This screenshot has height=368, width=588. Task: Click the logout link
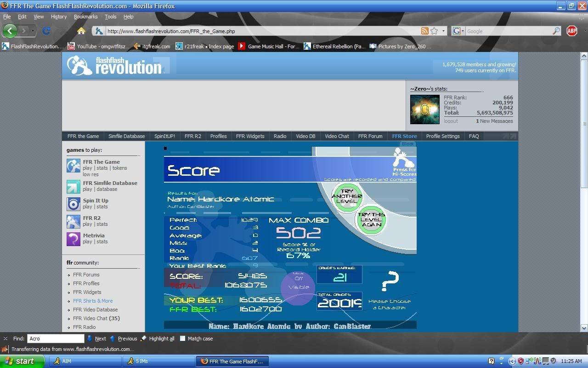coord(451,121)
